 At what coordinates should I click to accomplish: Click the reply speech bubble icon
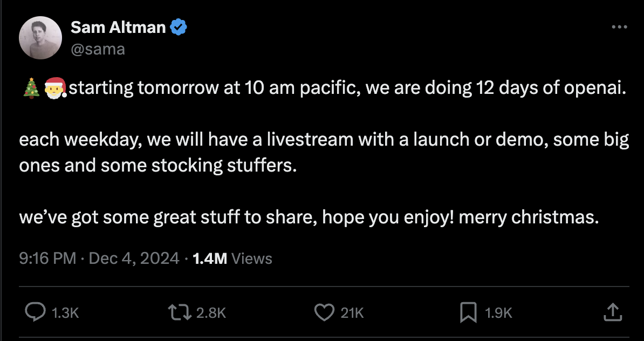coord(36,311)
